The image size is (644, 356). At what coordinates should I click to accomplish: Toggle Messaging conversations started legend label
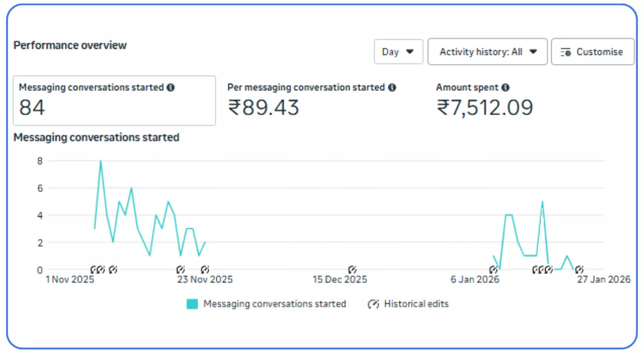pyautogui.click(x=274, y=304)
